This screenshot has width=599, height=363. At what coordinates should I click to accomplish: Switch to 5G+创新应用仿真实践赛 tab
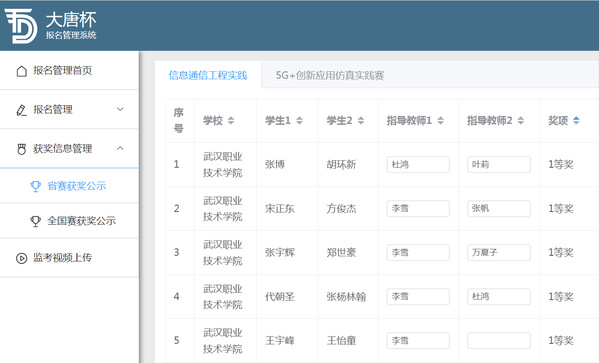tap(330, 75)
